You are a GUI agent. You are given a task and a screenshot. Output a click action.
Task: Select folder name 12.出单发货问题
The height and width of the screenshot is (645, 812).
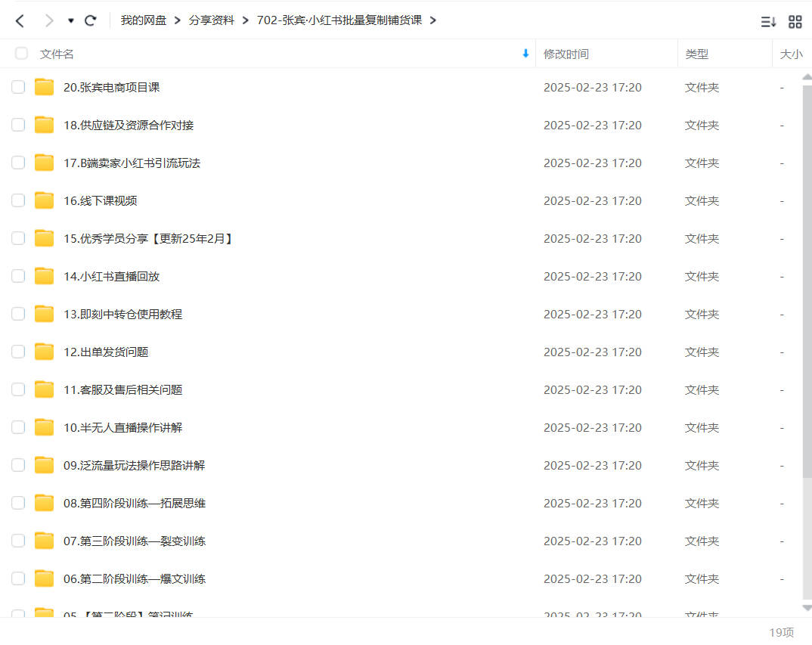click(x=106, y=352)
